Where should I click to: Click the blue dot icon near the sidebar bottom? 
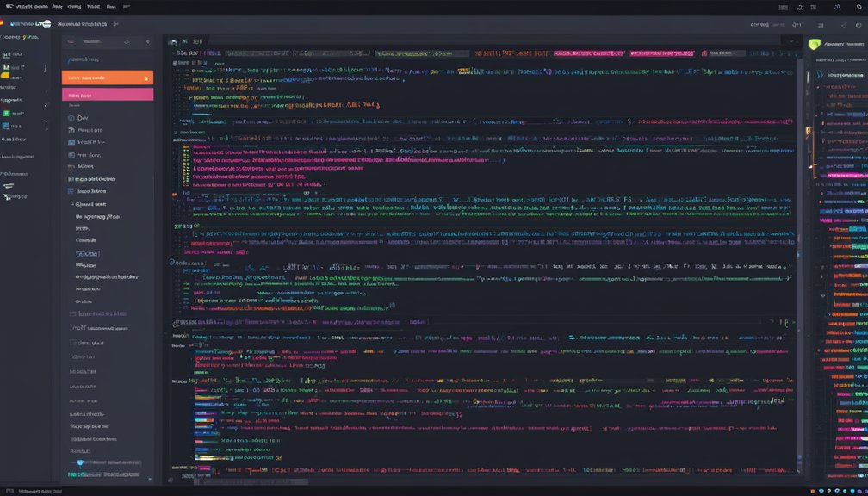pos(81,462)
